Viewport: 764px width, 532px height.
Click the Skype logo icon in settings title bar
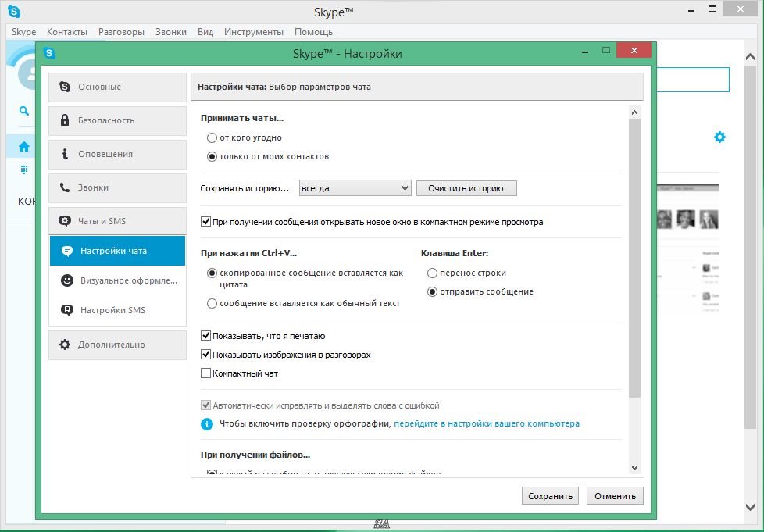pos(49,53)
